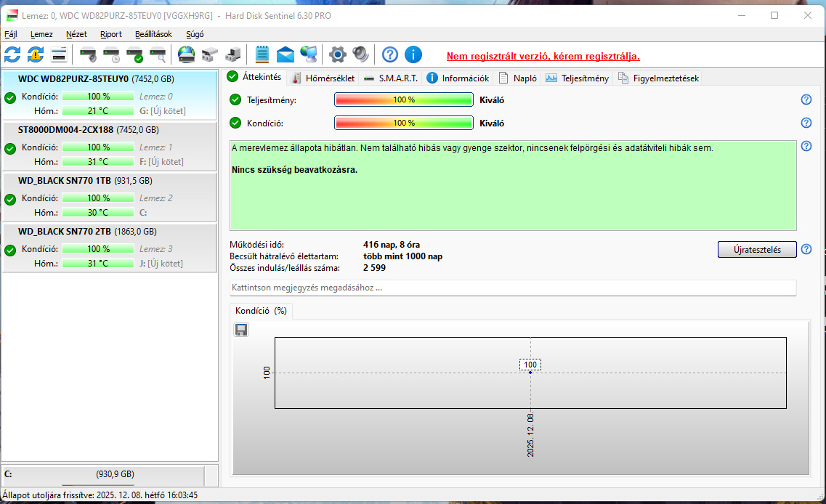This screenshot has height=504, width=826.
Task: Click the disk with clock icon
Action: pos(111,54)
